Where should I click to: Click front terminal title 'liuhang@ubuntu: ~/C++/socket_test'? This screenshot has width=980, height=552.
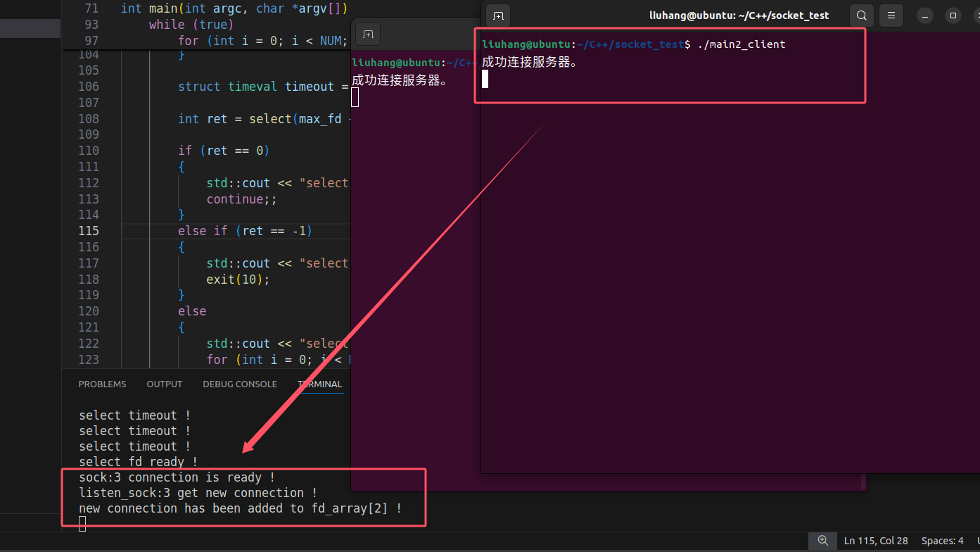point(739,15)
